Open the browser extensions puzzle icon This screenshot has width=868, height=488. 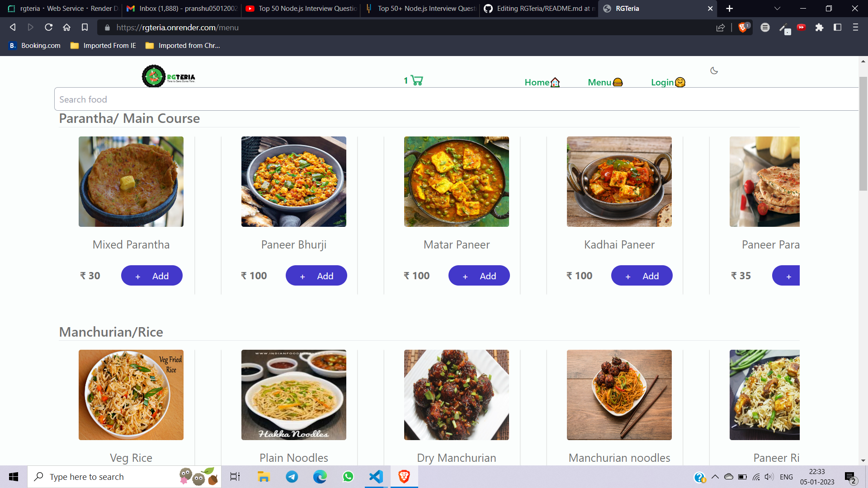click(820, 28)
